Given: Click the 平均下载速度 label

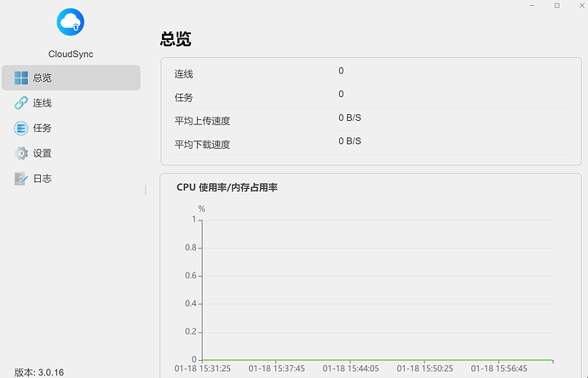Looking at the screenshot, I should pos(202,145).
